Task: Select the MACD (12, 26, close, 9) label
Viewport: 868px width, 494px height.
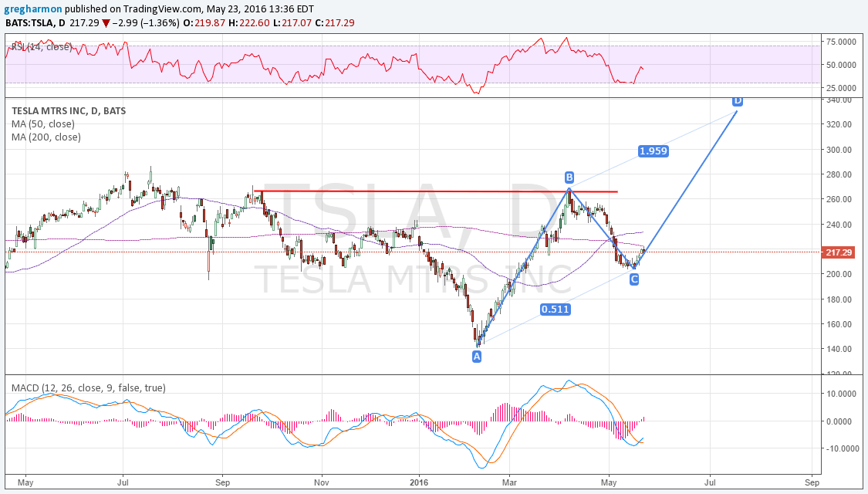Action: [89, 388]
